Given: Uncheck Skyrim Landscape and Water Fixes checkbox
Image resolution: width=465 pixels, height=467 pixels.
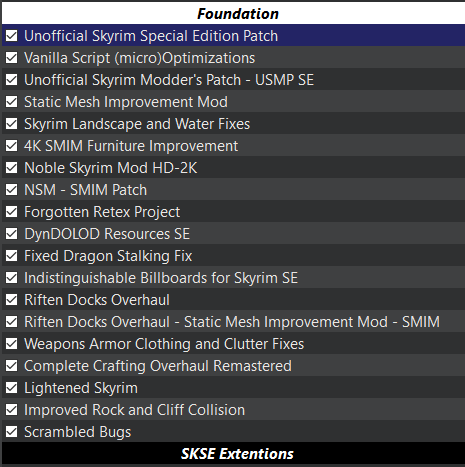Looking at the screenshot, I should (x=12, y=123).
